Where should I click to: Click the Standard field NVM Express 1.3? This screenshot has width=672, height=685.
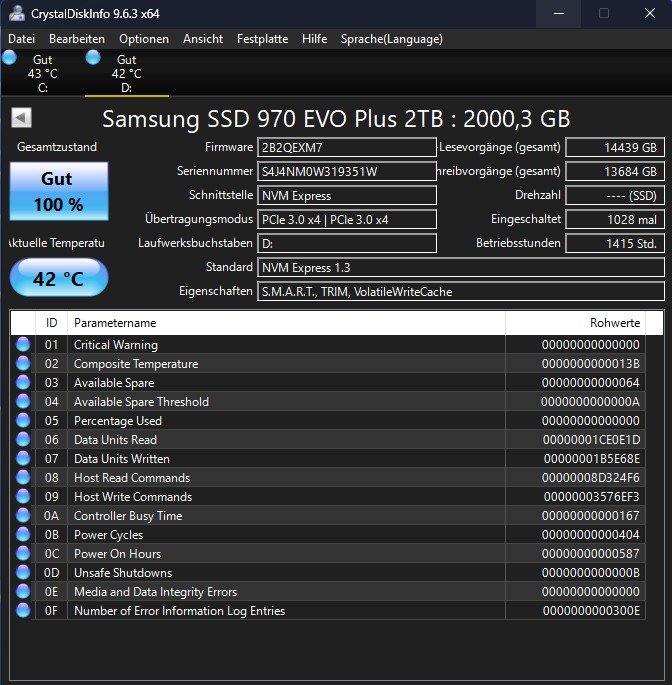point(461,267)
